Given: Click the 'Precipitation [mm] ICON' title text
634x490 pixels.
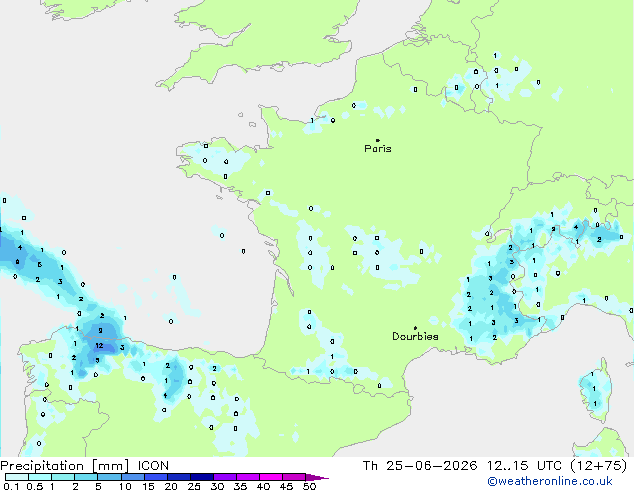Looking at the screenshot, I should coord(85,466).
